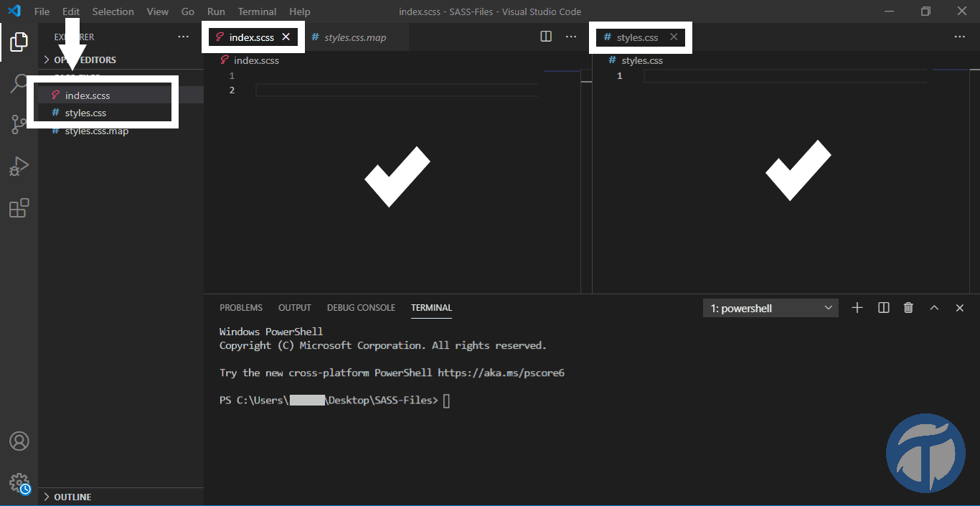This screenshot has width=980, height=506.
Task: Open the Go menu
Action: pos(188,11)
